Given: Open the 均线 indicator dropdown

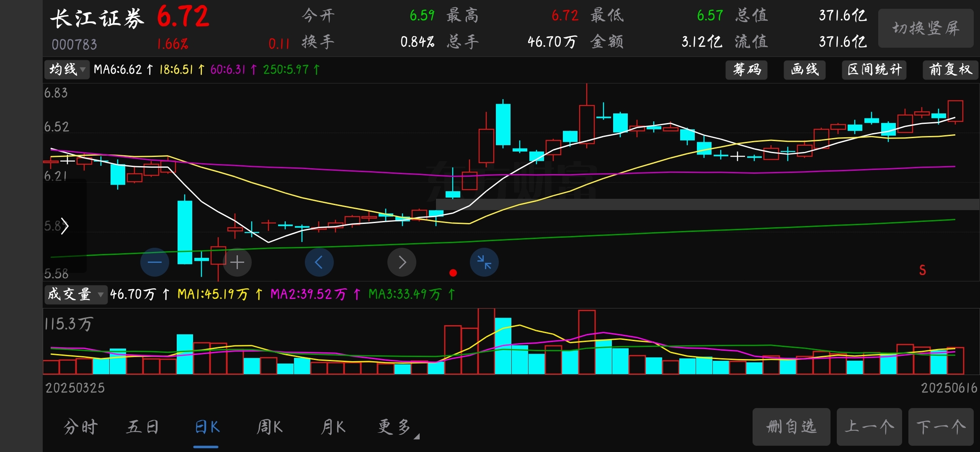Looking at the screenshot, I should tap(67, 69).
